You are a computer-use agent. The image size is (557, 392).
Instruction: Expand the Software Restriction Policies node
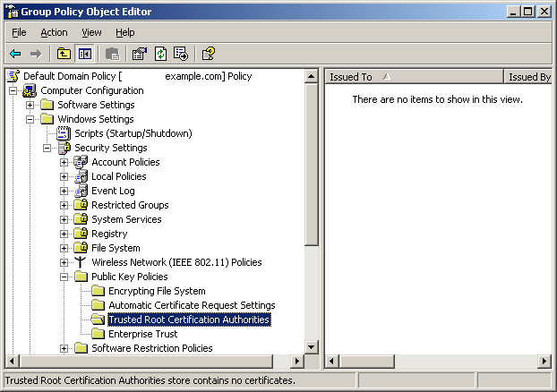click(64, 348)
